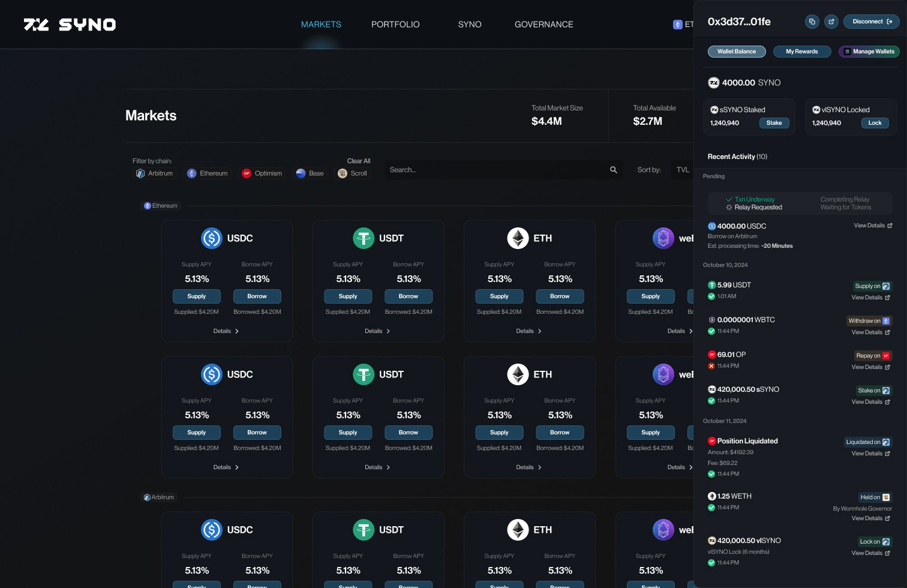907x588 pixels.
Task: Open the SYNO nav tab
Action: click(470, 25)
